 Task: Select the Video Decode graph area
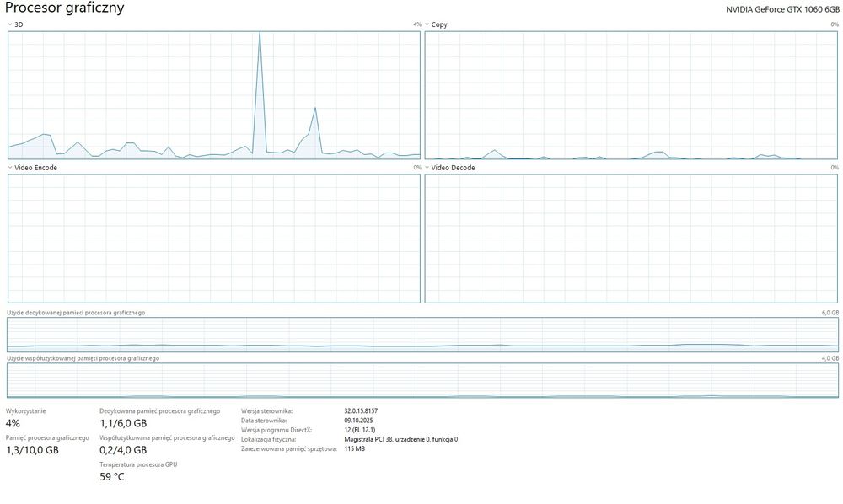tap(631, 239)
